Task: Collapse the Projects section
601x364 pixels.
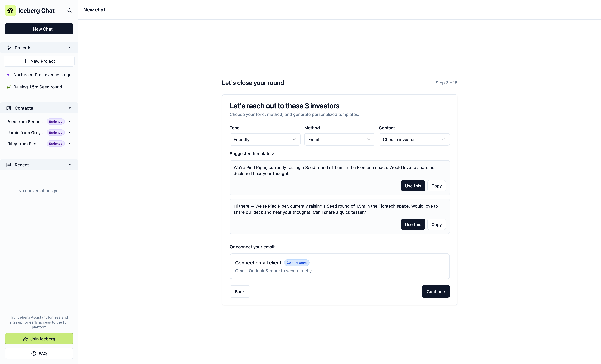Action: [69, 48]
